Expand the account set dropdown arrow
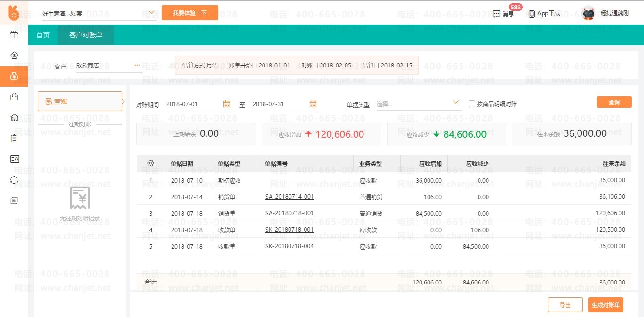Screen dimensions: 644x317 [151, 13]
